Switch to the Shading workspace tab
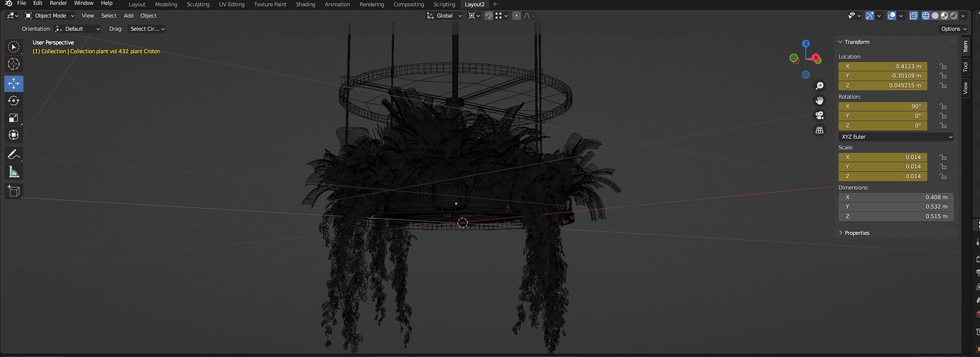980x357 pixels. click(305, 4)
